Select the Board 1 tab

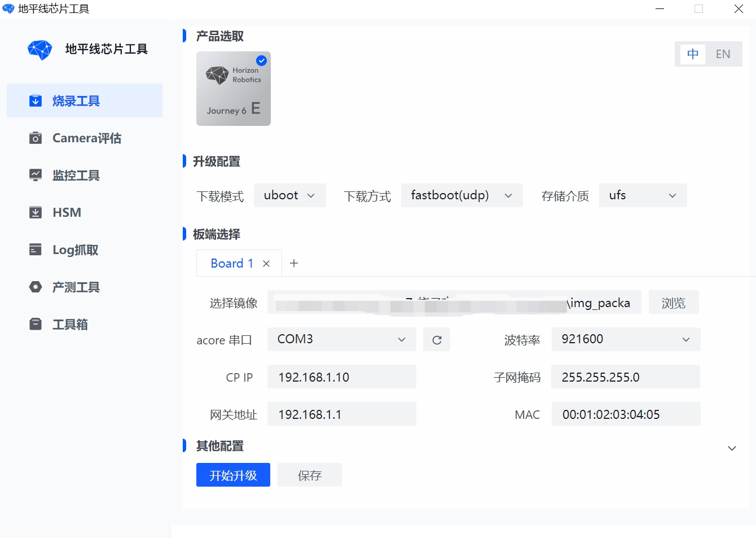tap(232, 264)
